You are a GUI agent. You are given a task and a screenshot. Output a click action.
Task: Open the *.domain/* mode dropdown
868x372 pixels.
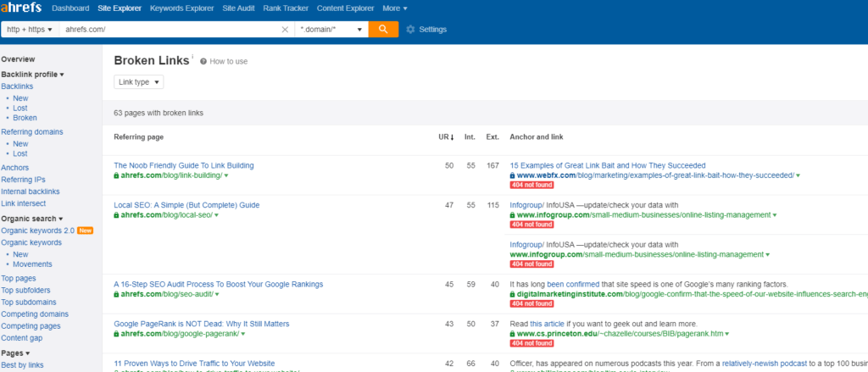pos(331,30)
